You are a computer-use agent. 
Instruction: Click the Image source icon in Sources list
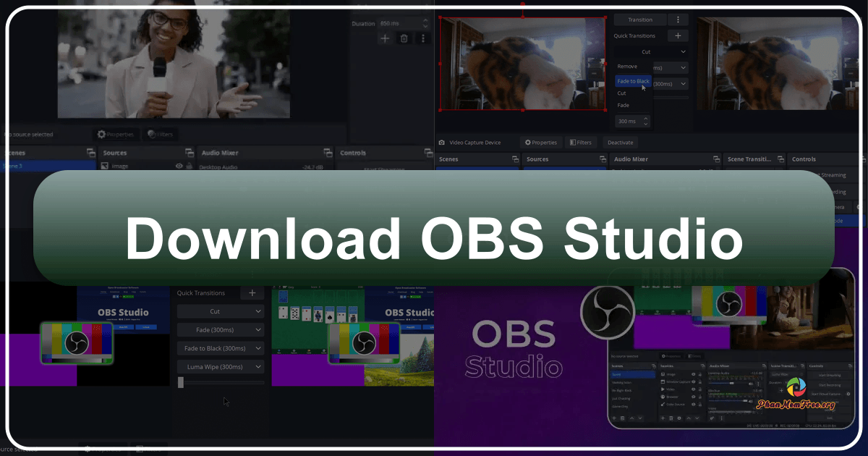pyautogui.click(x=105, y=165)
